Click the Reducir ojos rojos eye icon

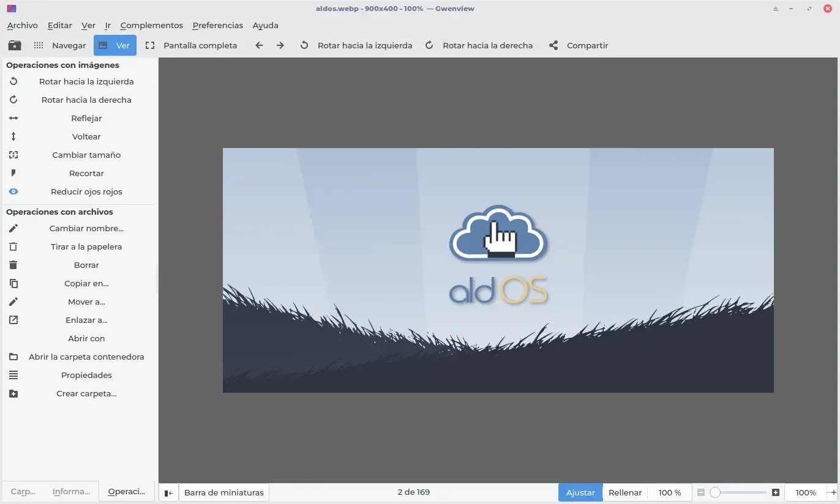click(x=13, y=191)
